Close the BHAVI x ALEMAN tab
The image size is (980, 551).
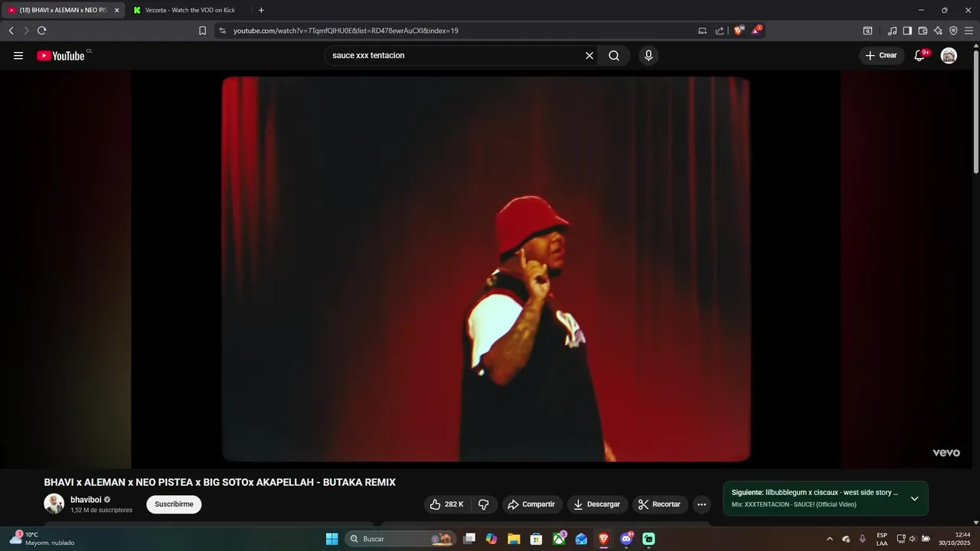click(117, 10)
